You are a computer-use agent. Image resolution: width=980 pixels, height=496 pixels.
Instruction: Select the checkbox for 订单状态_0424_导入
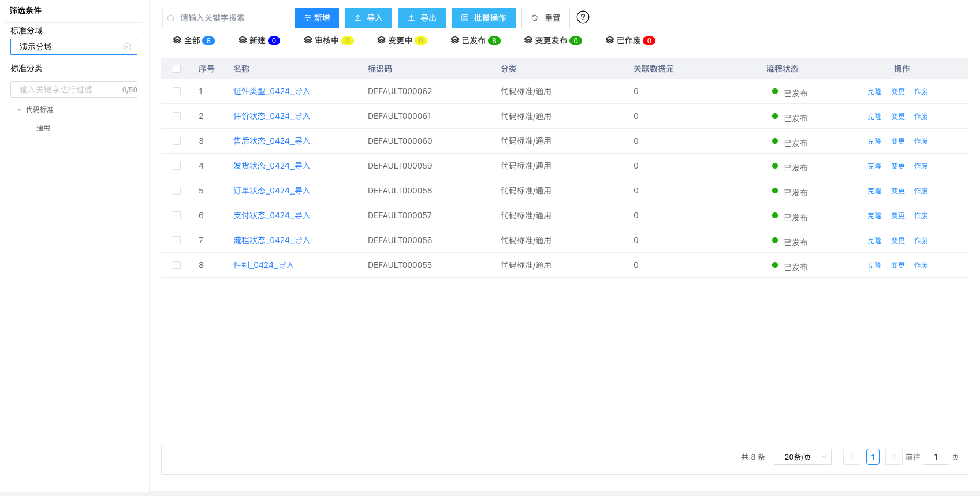click(x=177, y=191)
